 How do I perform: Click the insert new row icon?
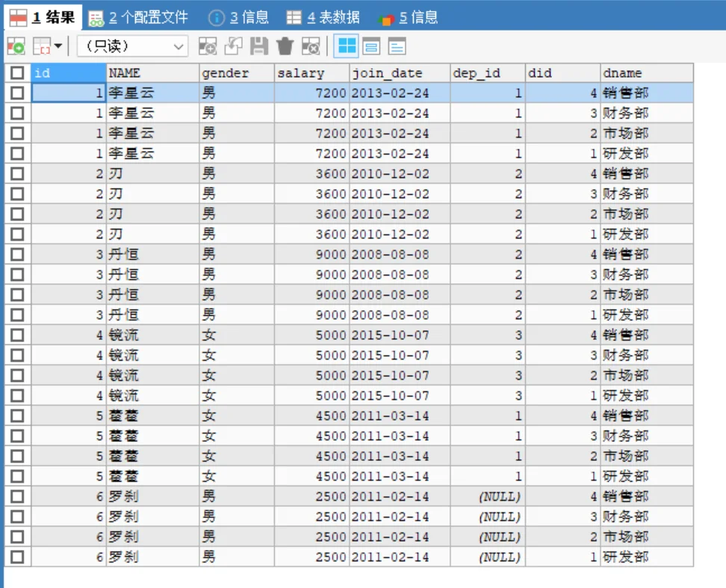[208, 46]
